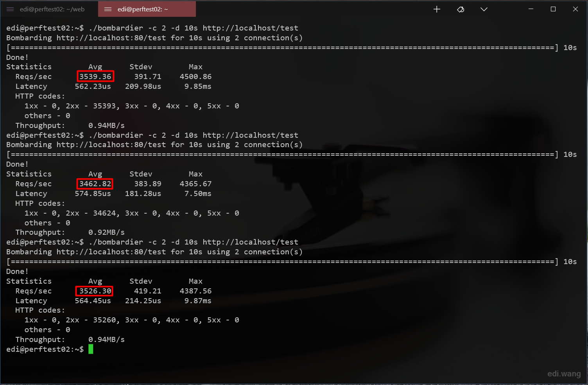Image resolution: width=588 pixels, height=385 pixels.
Task: Open a new terminal tab with plus icon
Action: [x=437, y=9]
